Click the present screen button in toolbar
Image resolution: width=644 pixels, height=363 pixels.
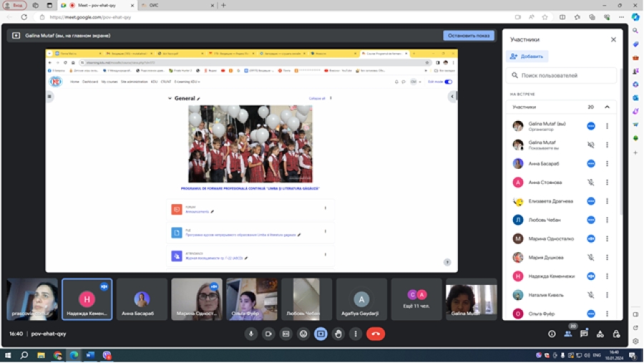321,334
